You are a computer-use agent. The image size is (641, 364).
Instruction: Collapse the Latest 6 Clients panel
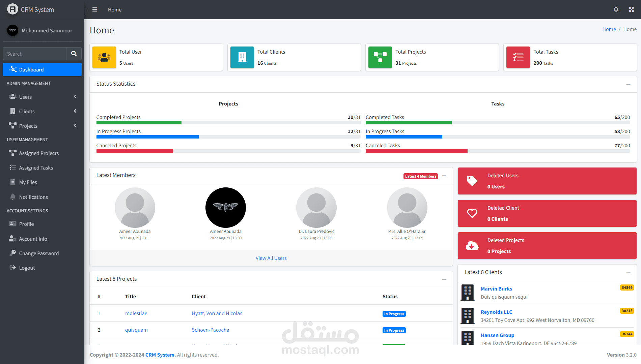click(x=628, y=273)
